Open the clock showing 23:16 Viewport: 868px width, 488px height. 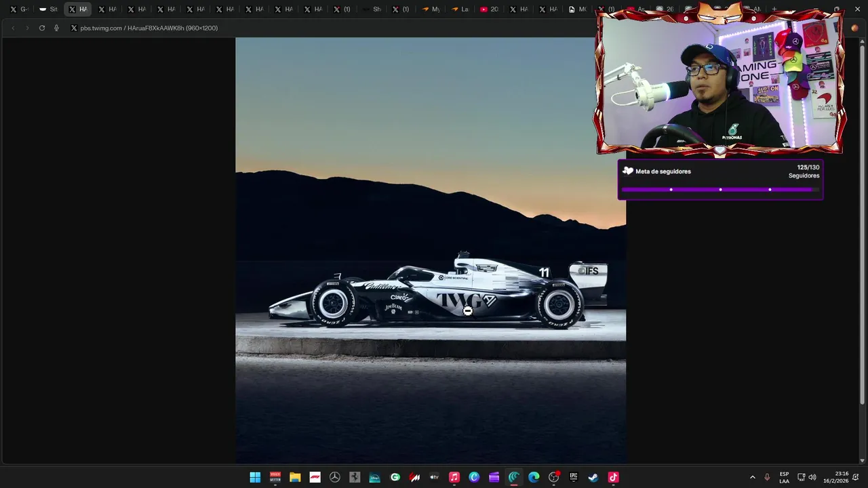(836, 477)
